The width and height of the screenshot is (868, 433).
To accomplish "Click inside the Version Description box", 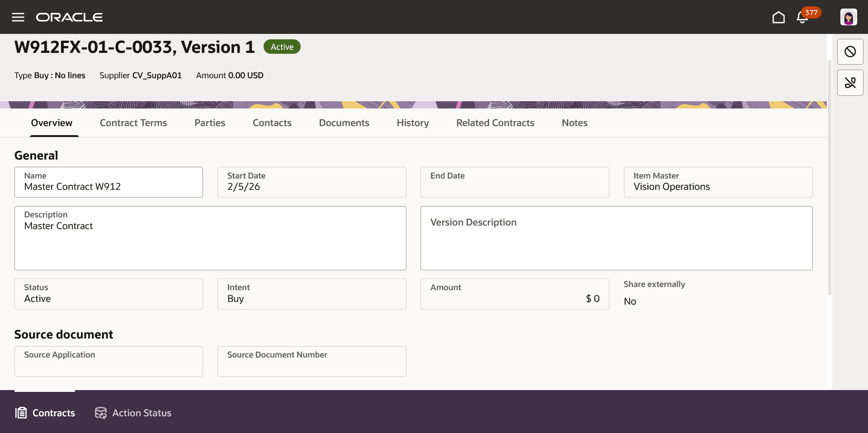I will click(616, 238).
